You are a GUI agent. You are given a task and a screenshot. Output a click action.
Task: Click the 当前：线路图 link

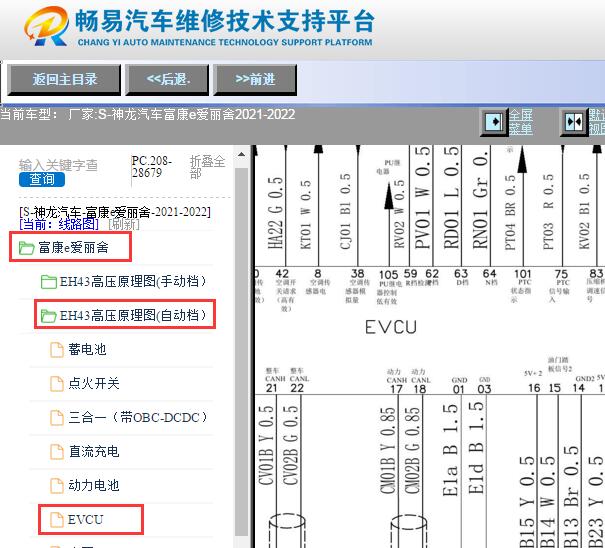pos(59,224)
